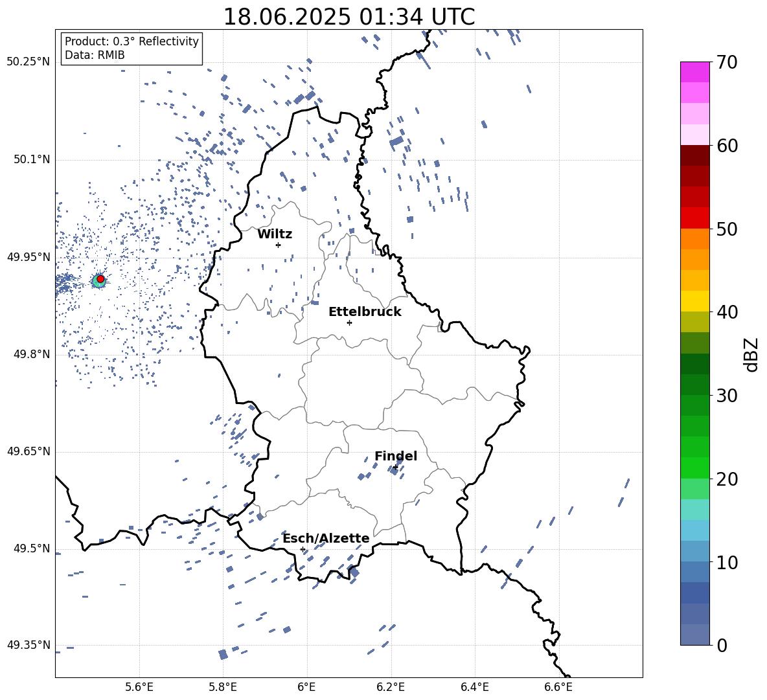Click the Product: 0.3° Reflectivity text

coord(132,41)
